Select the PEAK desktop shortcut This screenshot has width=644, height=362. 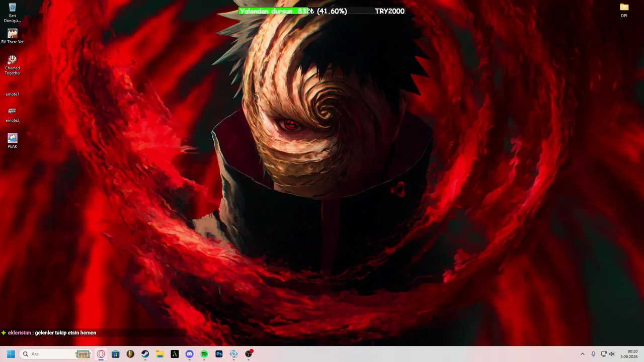(13, 141)
